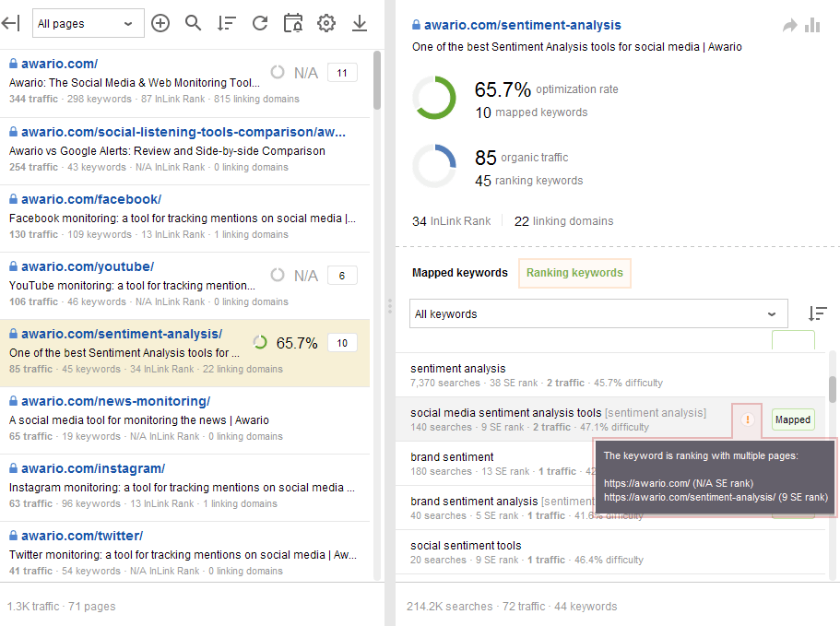Click the sort keywords icon beside All keywords
The height and width of the screenshot is (626, 840).
(x=818, y=313)
